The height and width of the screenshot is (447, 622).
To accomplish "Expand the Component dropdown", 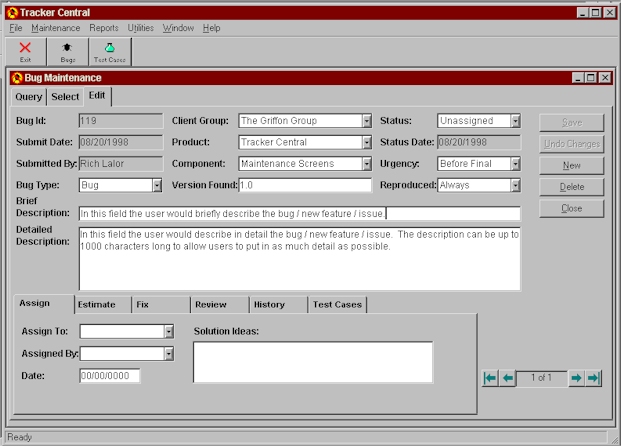I will [367, 164].
